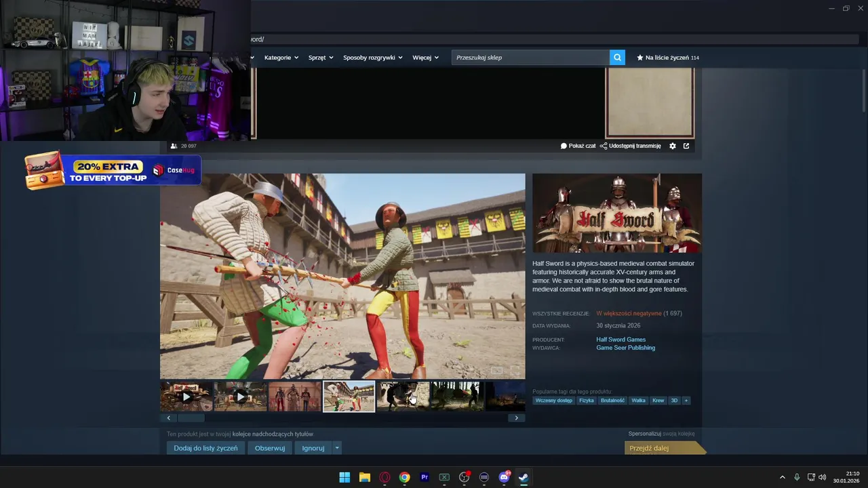Open the OBS Studio taskbar icon

click(x=464, y=477)
